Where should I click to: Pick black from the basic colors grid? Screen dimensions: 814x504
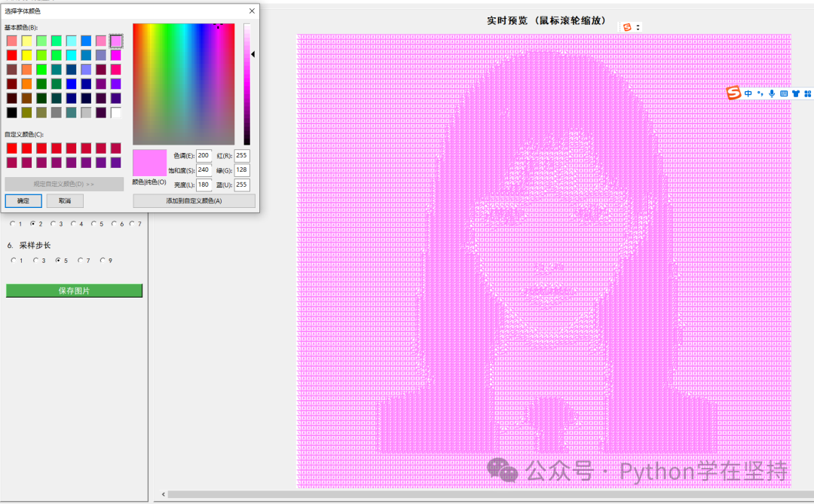click(12, 112)
